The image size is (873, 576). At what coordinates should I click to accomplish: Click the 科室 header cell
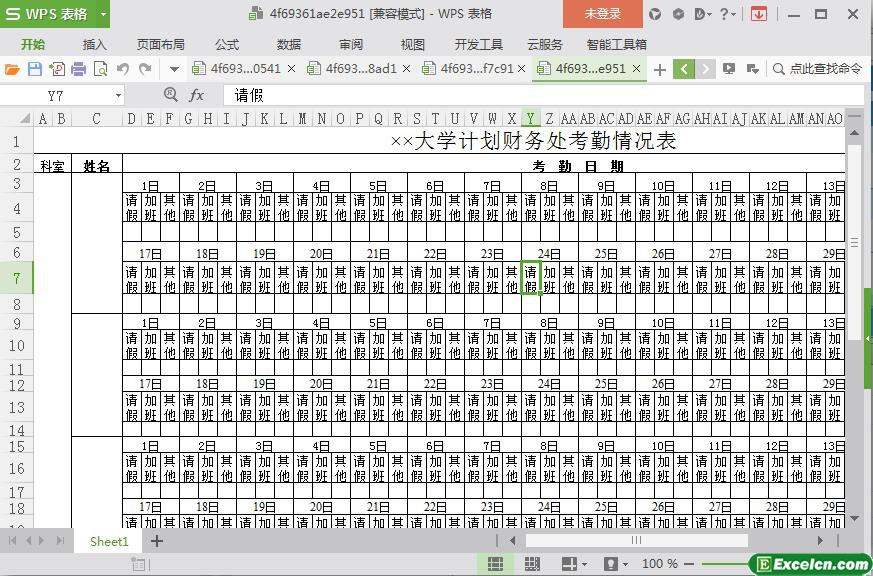(x=52, y=165)
